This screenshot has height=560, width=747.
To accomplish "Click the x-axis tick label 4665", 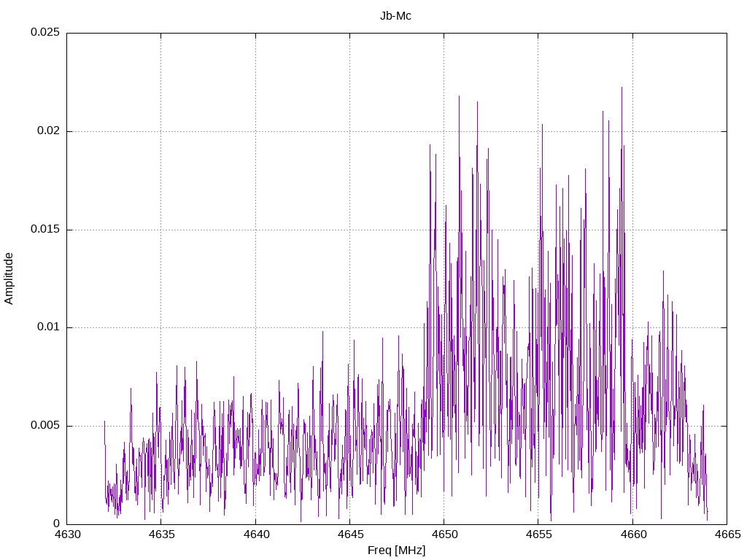I will (727, 534).
